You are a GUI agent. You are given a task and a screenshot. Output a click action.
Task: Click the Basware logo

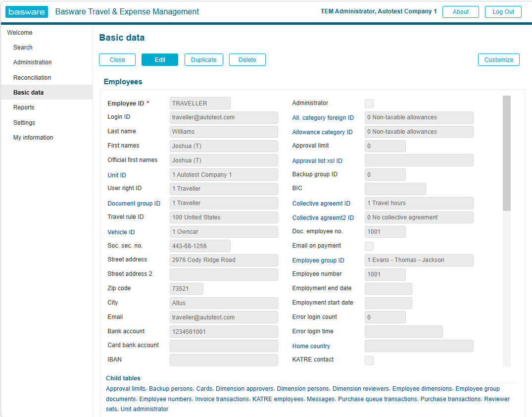[x=26, y=12]
